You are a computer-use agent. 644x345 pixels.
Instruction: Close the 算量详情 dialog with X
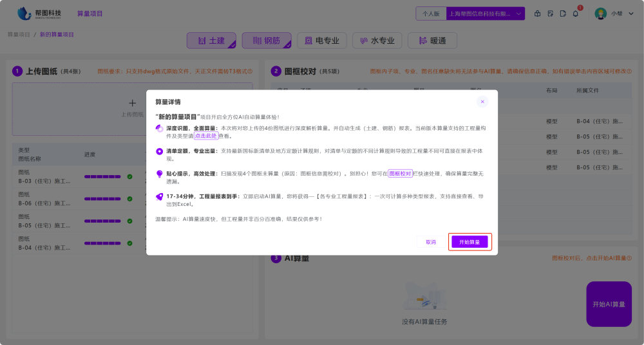click(x=482, y=102)
